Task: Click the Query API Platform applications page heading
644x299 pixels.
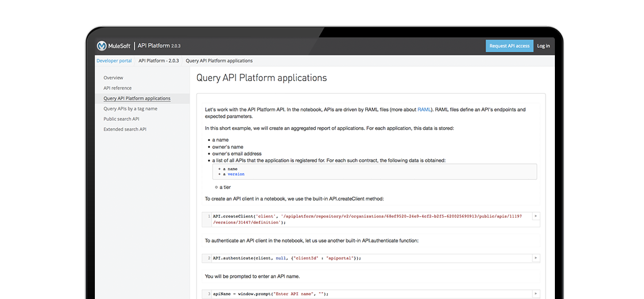Action: [x=262, y=78]
